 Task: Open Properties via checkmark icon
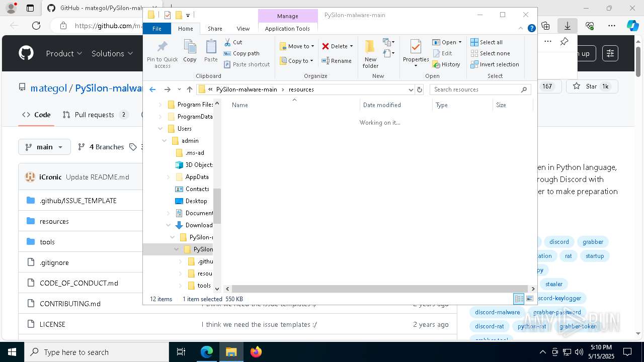point(416,47)
